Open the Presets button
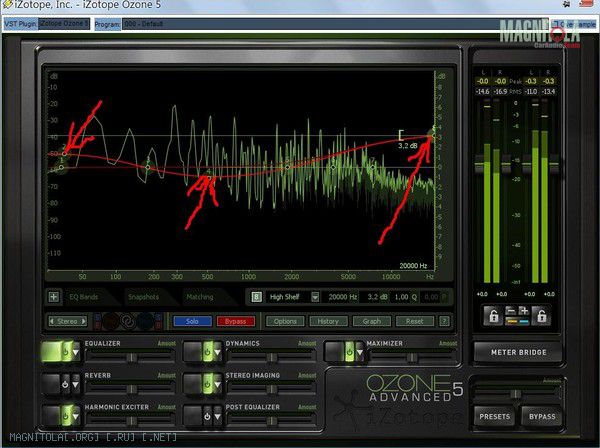Image resolution: width=600 pixels, height=448 pixels. click(x=495, y=416)
